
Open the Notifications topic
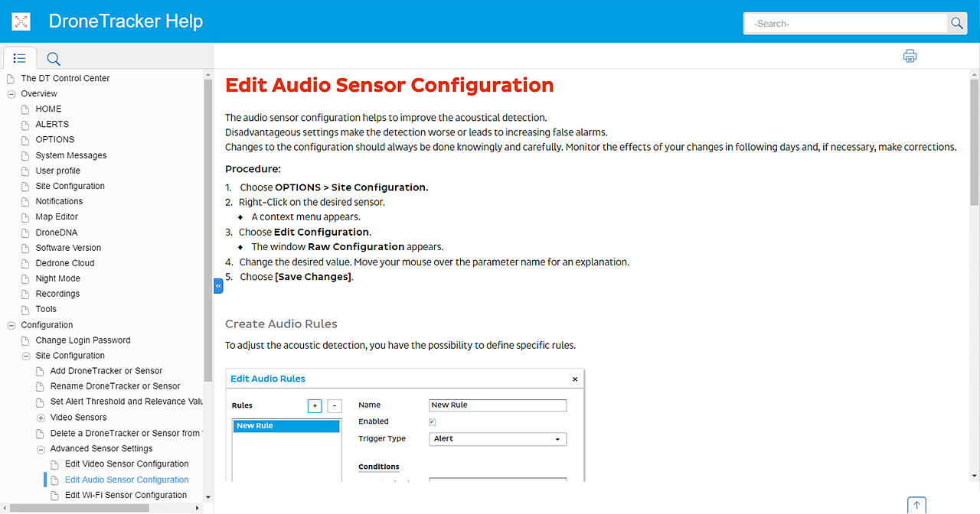pos(59,201)
